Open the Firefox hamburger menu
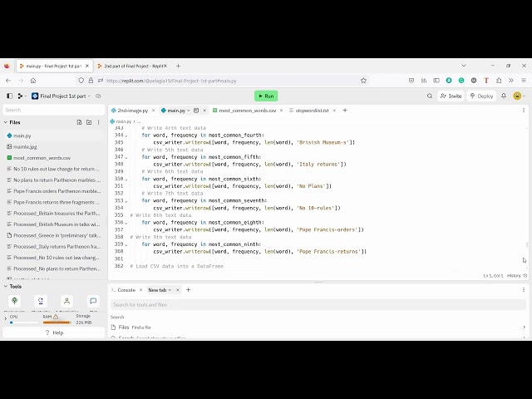532x399 pixels. (x=524, y=81)
